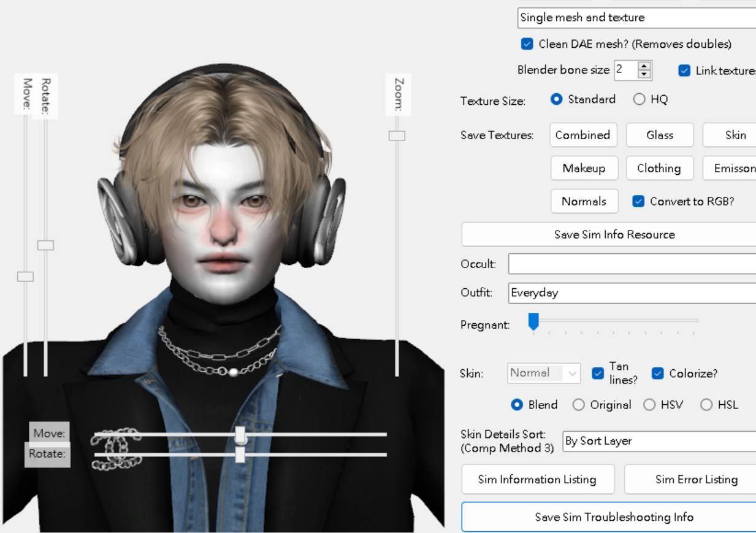756x533 pixels.
Task: Switch skin mode to HSV
Action: click(x=649, y=404)
